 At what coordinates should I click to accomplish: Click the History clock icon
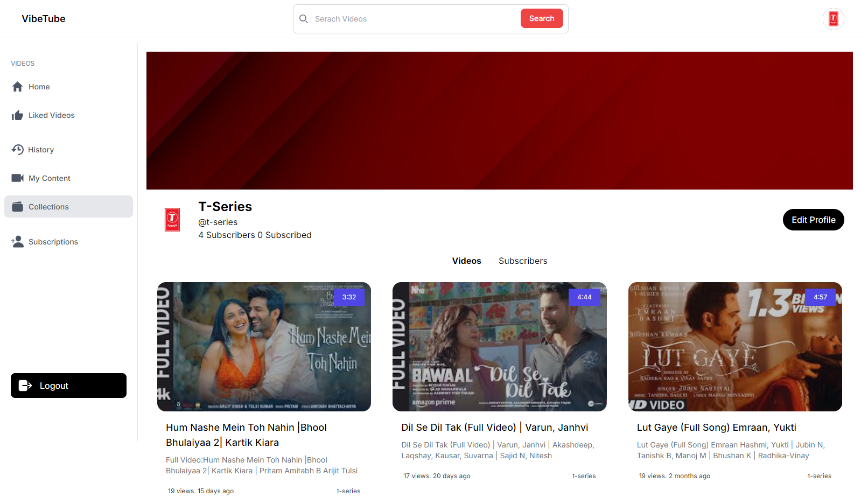coord(17,150)
